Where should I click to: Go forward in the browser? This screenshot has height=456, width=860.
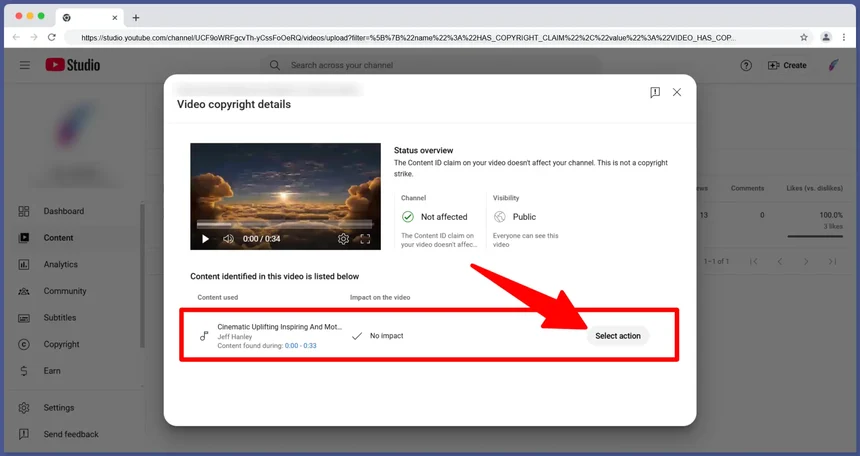34,37
